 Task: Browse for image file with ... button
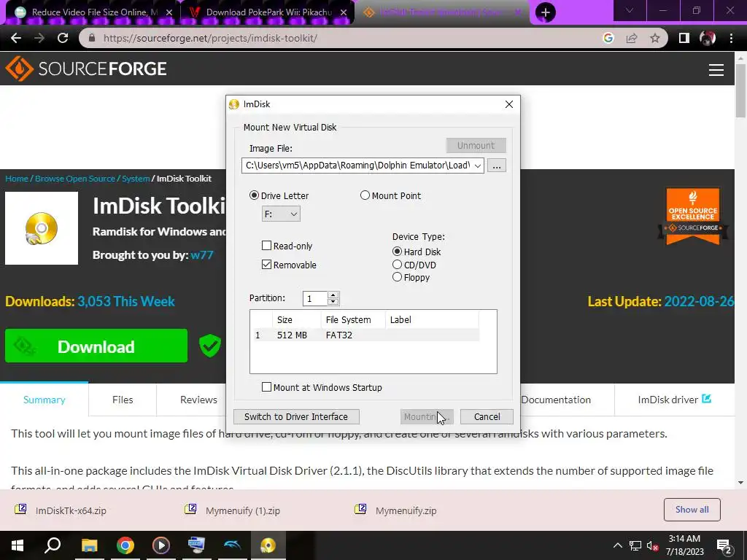tap(496, 166)
